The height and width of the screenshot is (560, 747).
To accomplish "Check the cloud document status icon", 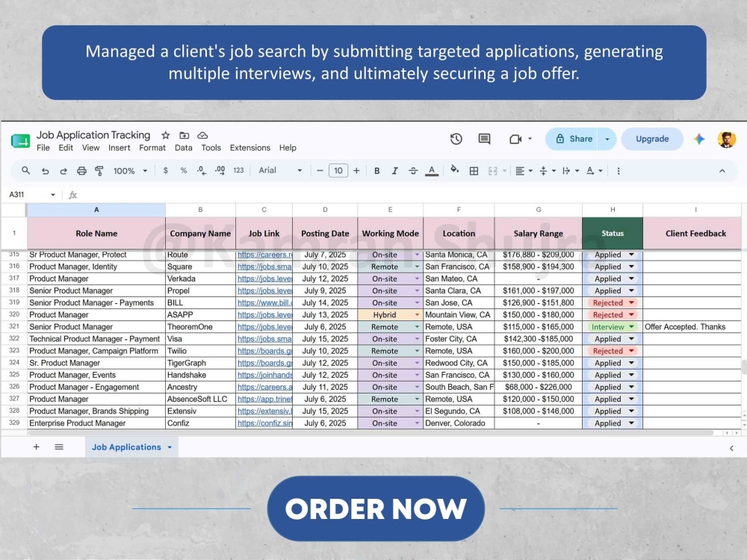I will [x=202, y=135].
